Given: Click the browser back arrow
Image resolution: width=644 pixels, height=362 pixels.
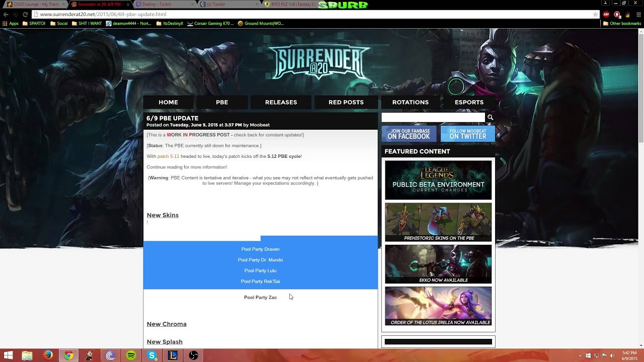Looking at the screenshot, I should 6,15.
